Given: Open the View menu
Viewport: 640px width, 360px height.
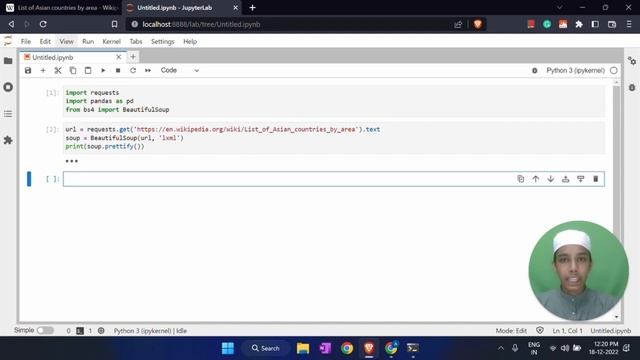Looking at the screenshot, I should click(67, 42).
